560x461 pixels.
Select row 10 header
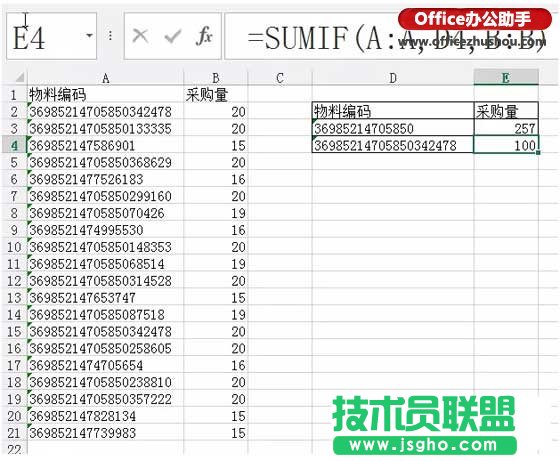pyautogui.click(x=14, y=247)
